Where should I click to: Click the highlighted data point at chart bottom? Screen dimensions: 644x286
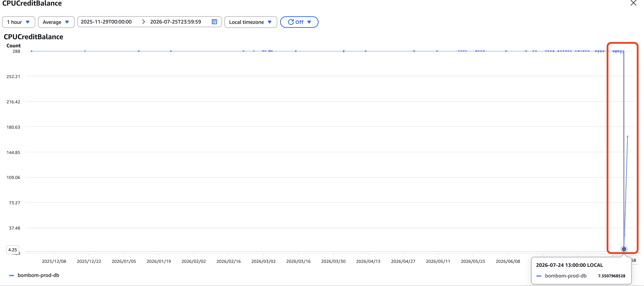pos(624,249)
